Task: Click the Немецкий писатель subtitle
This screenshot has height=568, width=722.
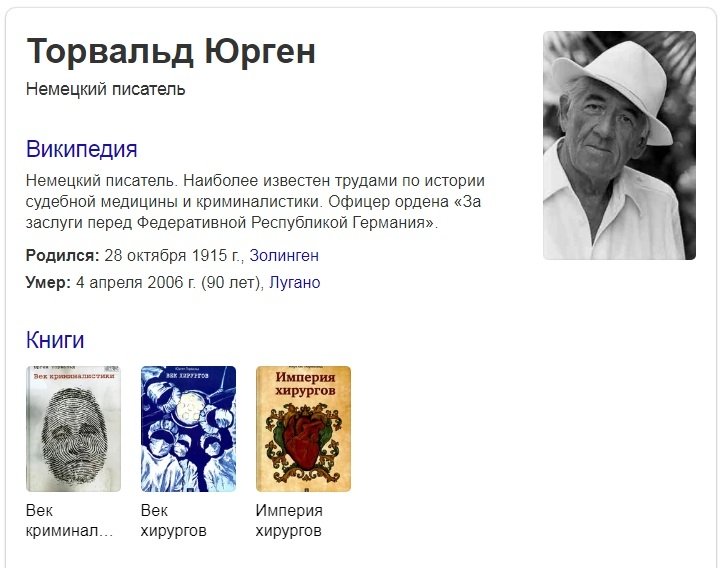Action: 105,89
